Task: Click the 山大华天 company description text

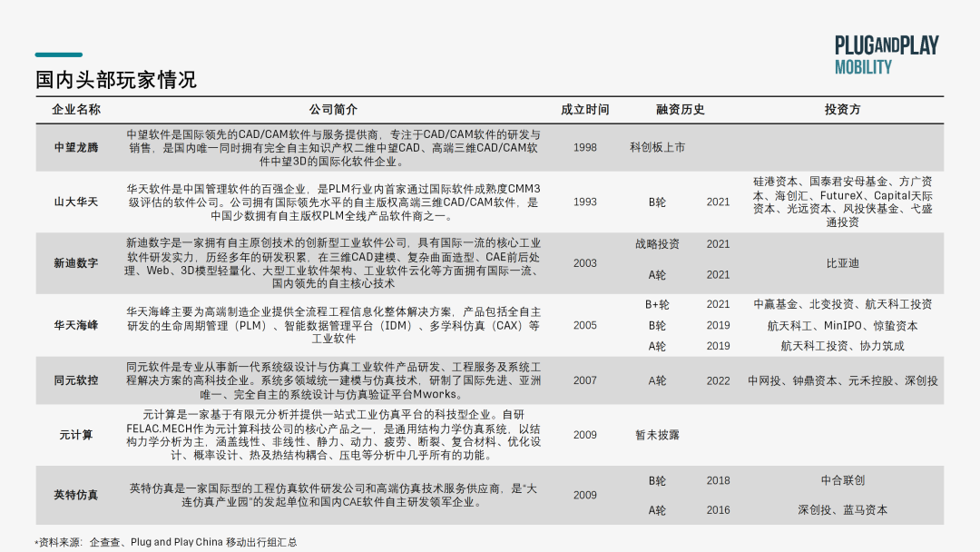Action: [333, 202]
